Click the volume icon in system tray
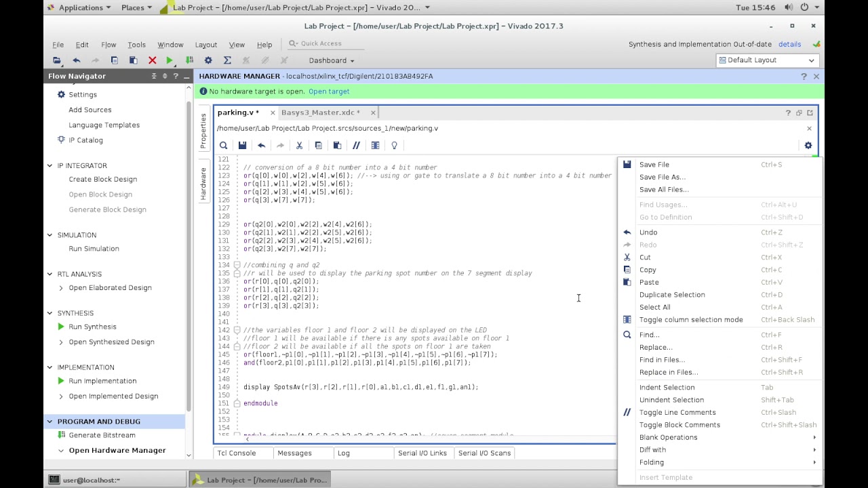 789,7
